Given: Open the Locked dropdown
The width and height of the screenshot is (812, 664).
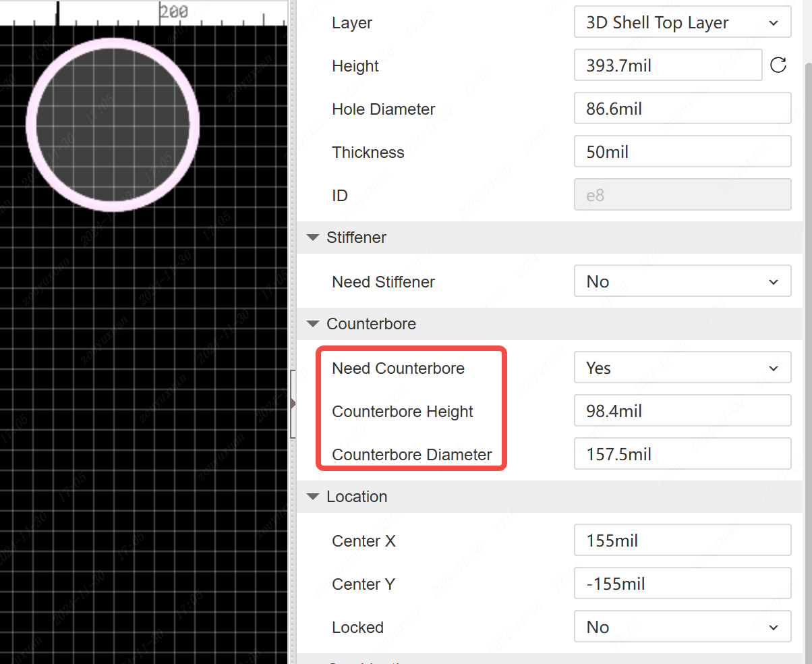Looking at the screenshot, I should [x=682, y=627].
